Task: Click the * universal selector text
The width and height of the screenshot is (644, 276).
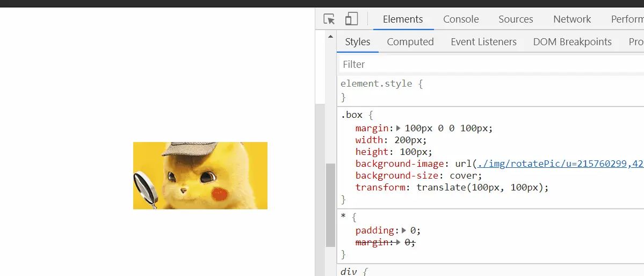Action: click(343, 217)
